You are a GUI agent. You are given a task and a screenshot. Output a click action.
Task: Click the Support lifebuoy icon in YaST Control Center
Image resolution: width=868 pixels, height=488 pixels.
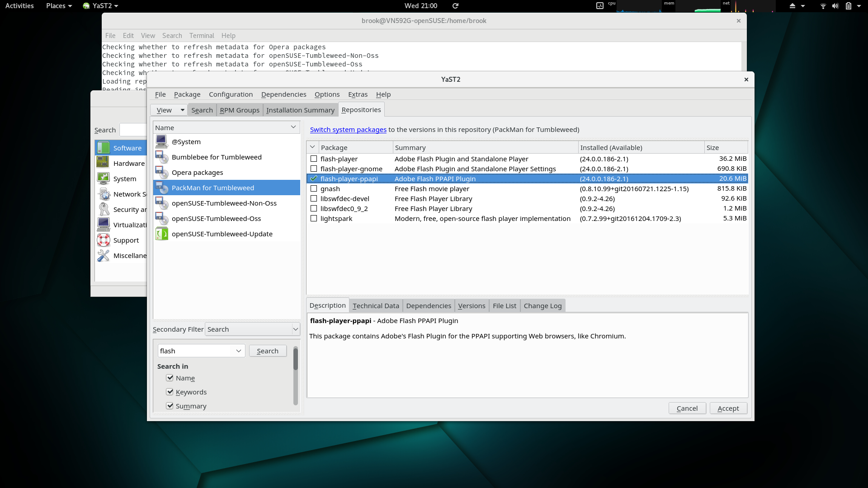pos(104,240)
